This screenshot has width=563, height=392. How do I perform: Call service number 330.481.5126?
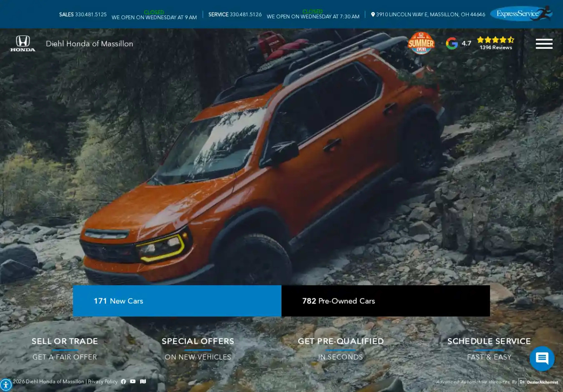point(245,15)
